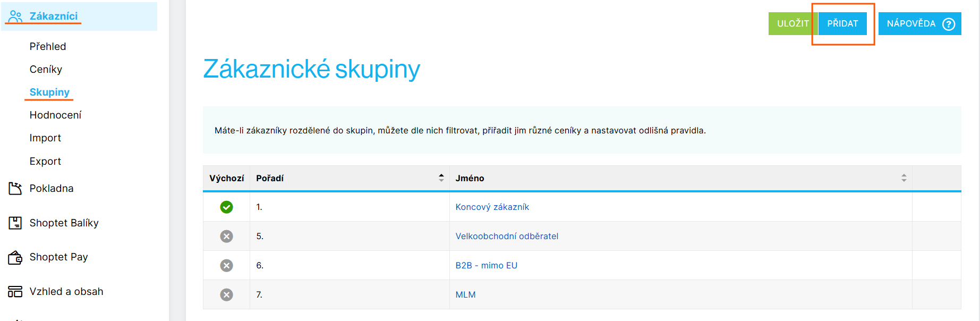Open MLM group link
The image size is (980, 321).
click(x=465, y=294)
